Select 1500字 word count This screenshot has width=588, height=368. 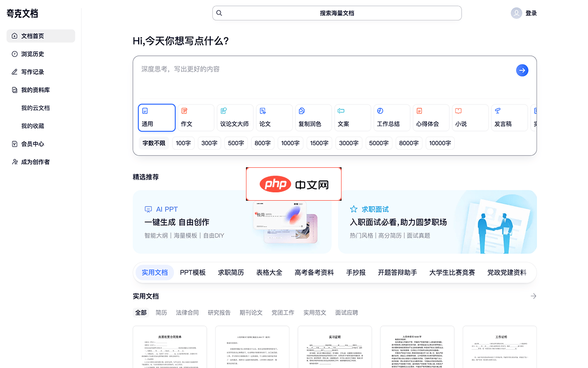pyautogui.click(x=319, y=143)
